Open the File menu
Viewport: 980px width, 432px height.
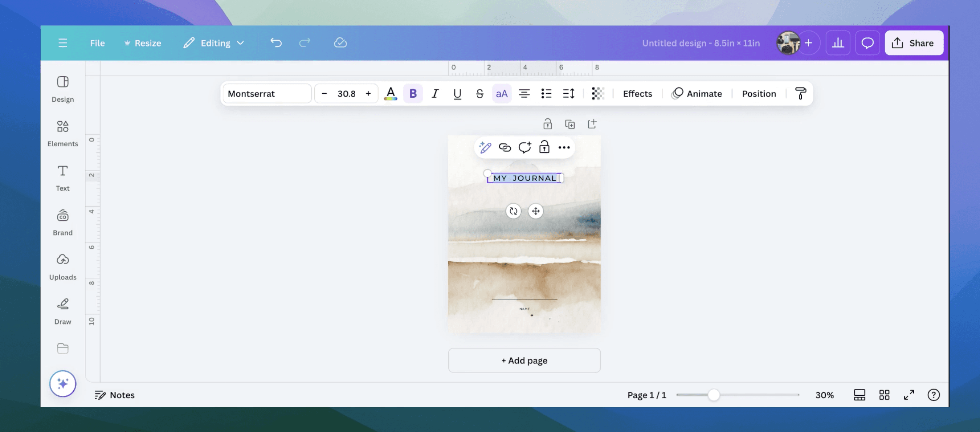click(x=97, y=42)
